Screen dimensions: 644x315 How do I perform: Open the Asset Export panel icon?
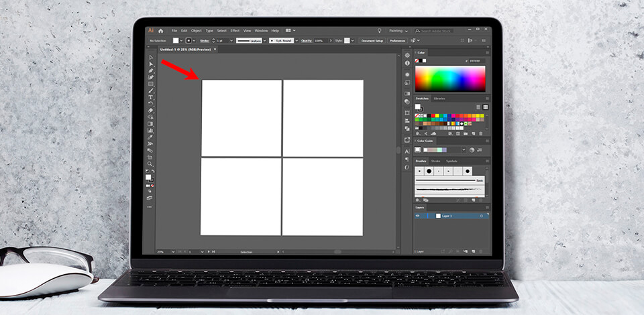tap(407, 140)
